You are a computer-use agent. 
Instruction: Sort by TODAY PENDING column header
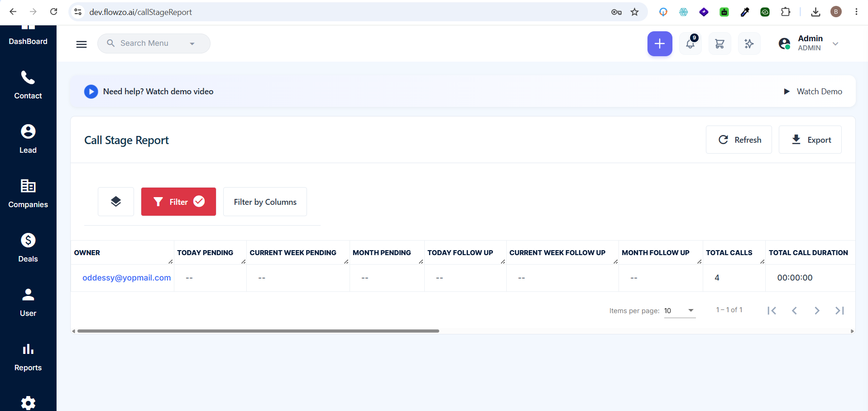coord(205,253)
